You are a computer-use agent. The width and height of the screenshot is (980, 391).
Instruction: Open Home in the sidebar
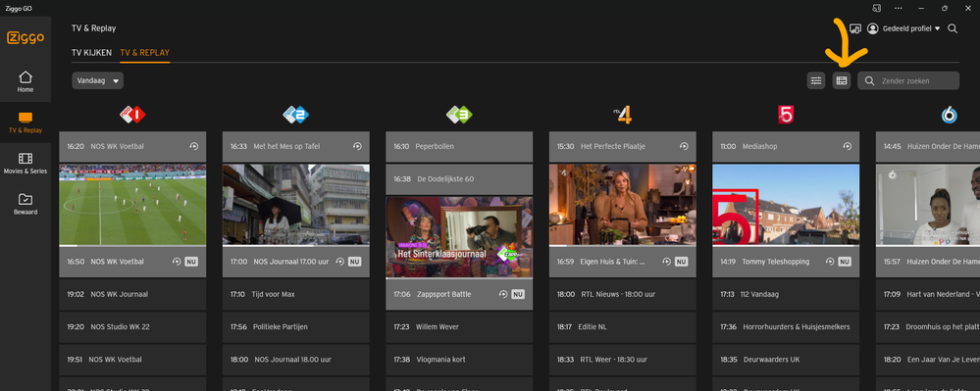(25, 81)
